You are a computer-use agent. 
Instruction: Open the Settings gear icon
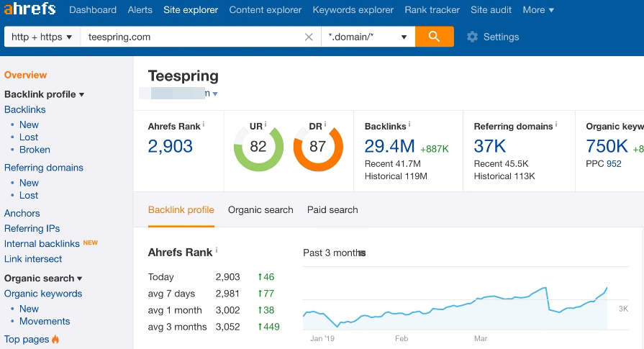pyautogui.click(x=472, y=37)
